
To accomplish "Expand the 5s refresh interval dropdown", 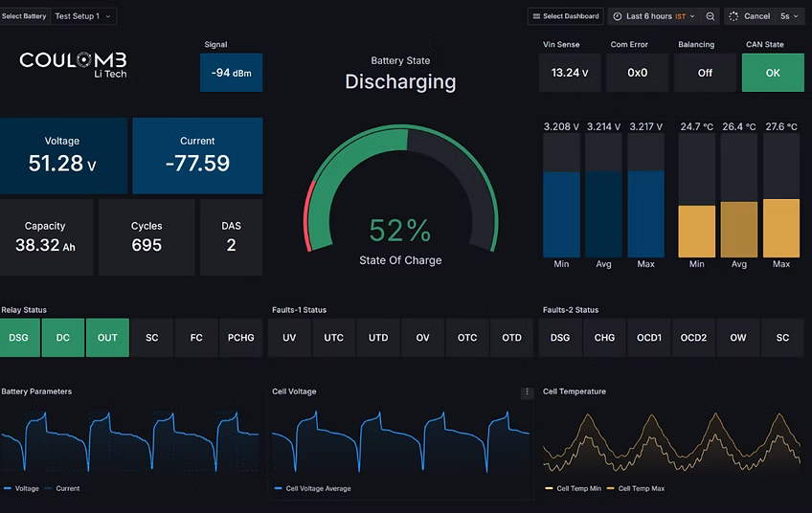I will click(789, 16).
